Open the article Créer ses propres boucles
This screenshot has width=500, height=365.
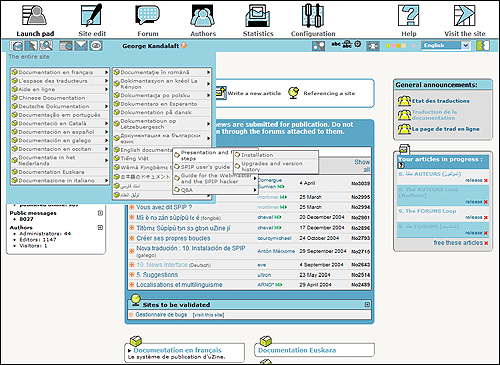[173, 238]
